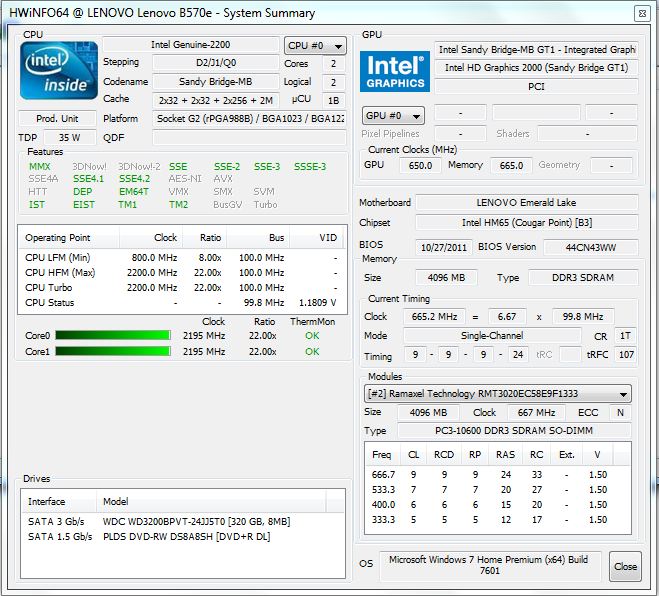Click the SSE4.1 feature label
659x596 pixels.
coord(88,179)
